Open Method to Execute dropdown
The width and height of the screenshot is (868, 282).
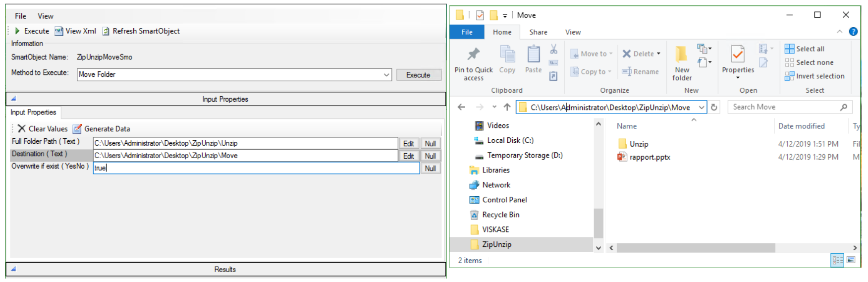click(x=386, y=75)
